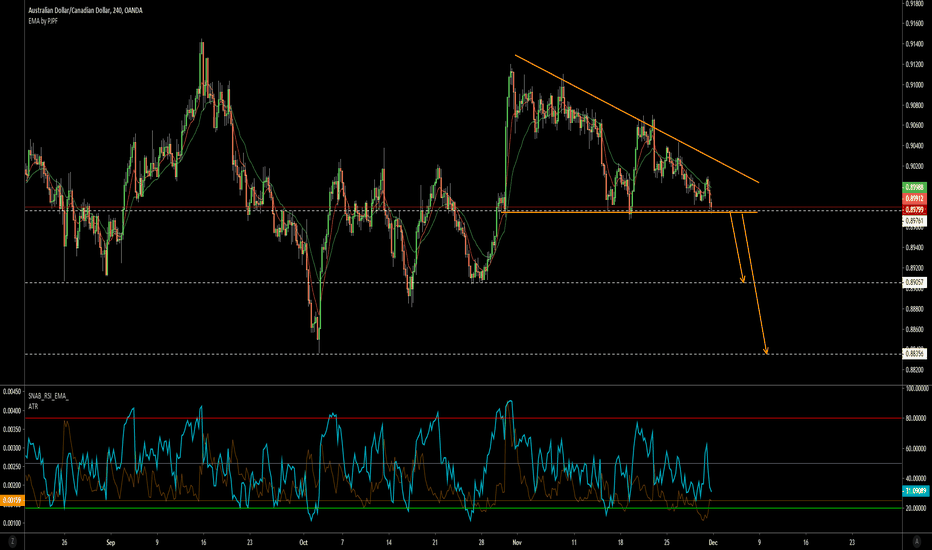Click the tip of the longer orange arrow
The image size is (932, 550).
[x=766, y=353]
